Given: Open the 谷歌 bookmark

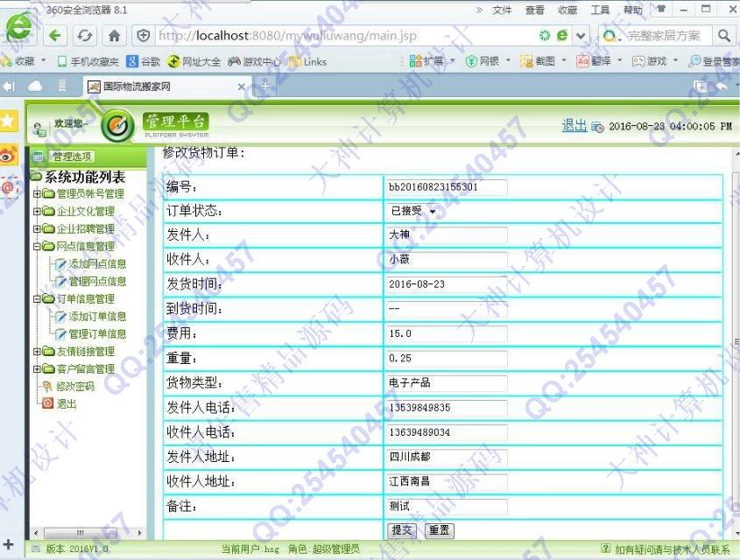Looking at the screenshot, I should click(x=144, y=61).
